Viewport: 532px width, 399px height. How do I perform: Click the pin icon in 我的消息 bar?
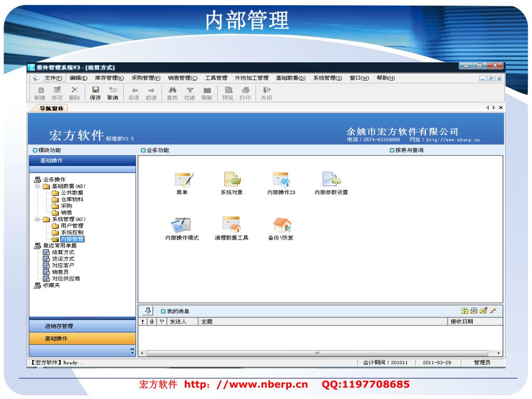(493, 311)
